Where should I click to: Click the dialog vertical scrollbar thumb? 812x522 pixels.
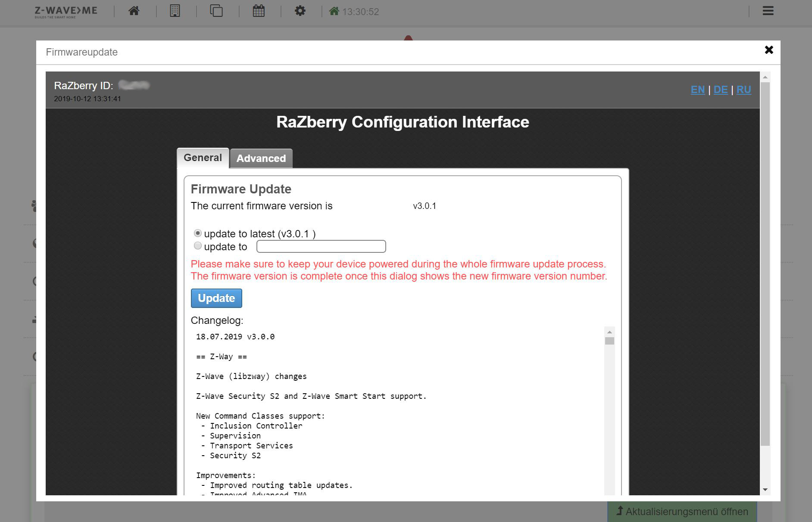click(x=765, y=264)
